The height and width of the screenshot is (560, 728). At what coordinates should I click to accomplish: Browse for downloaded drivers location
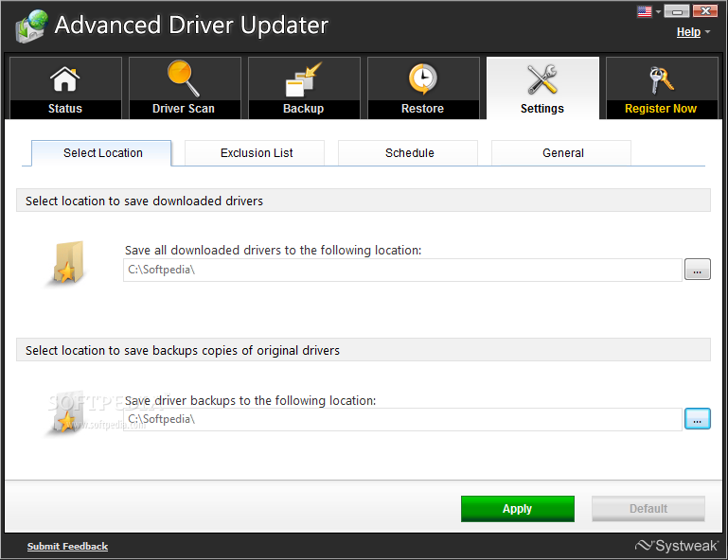click(x=698, y=270)
